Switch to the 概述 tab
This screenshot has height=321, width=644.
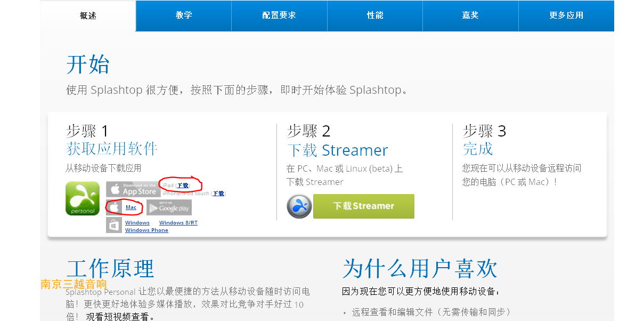tap(88, 15)
